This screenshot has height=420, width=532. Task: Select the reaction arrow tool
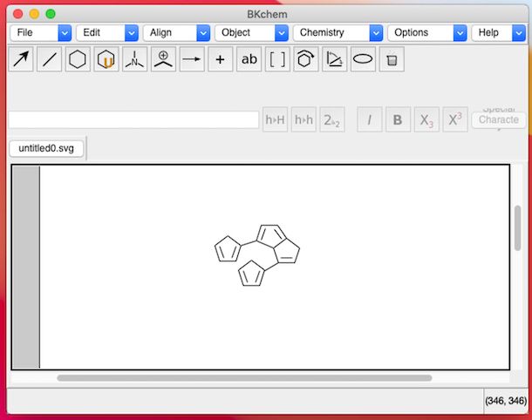192,59
